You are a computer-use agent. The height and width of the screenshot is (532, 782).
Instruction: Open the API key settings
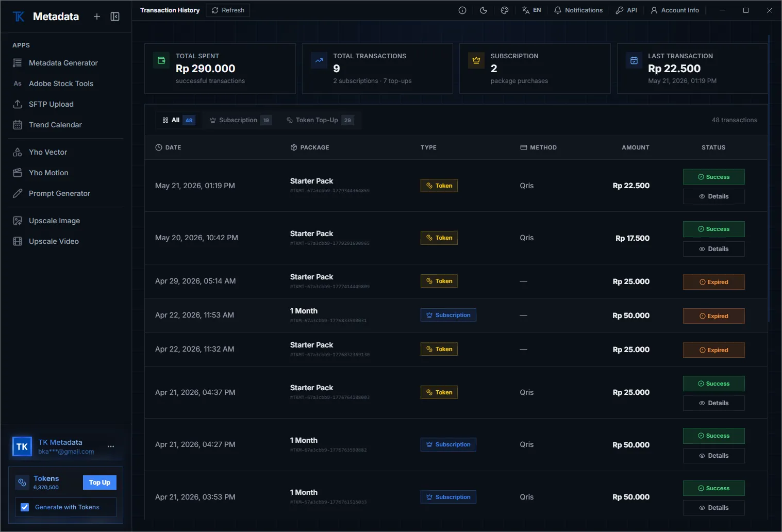626,10
